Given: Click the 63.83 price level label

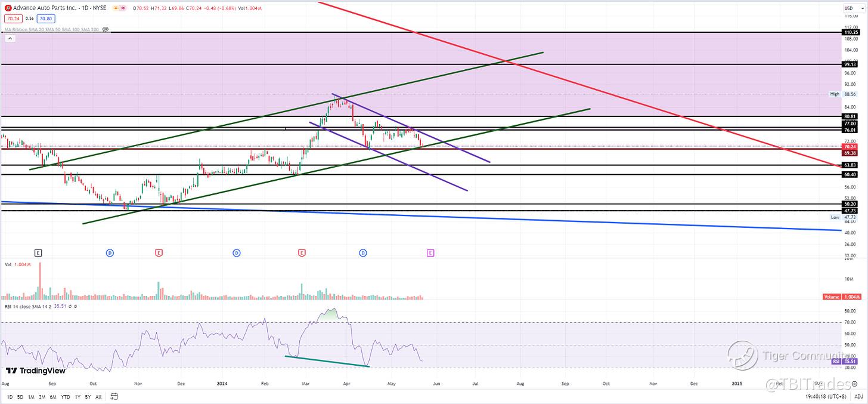Looking at the screenshot, I should coord(850,165).
